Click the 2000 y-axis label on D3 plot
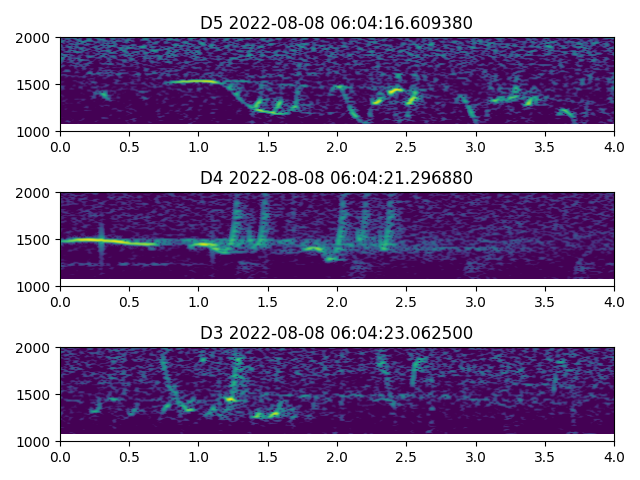 click(36, 348)
